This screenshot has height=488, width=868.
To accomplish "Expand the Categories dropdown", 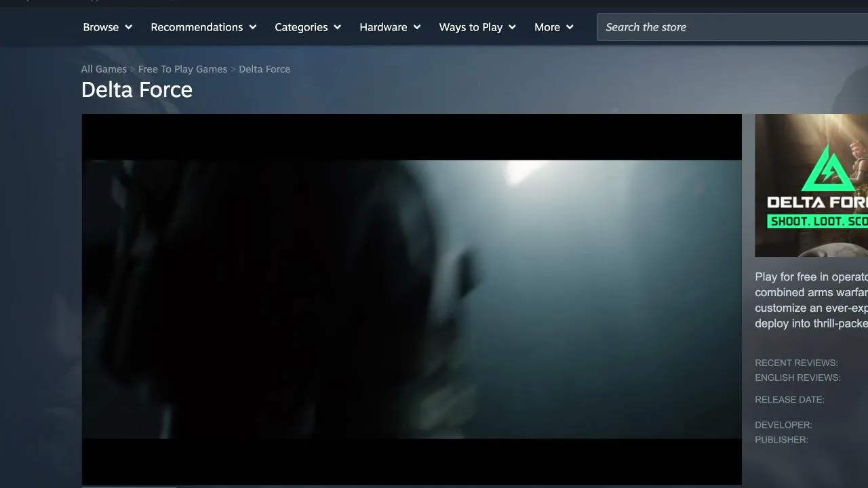I will coord(308,27).
